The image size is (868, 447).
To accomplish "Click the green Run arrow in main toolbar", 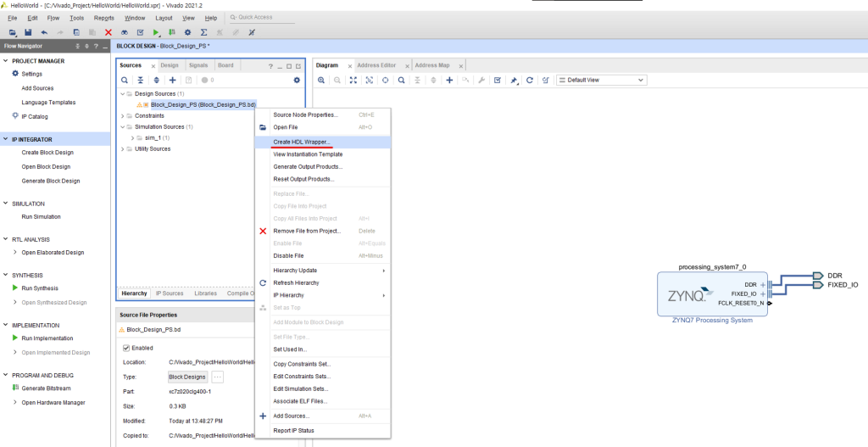I will 156,33.
